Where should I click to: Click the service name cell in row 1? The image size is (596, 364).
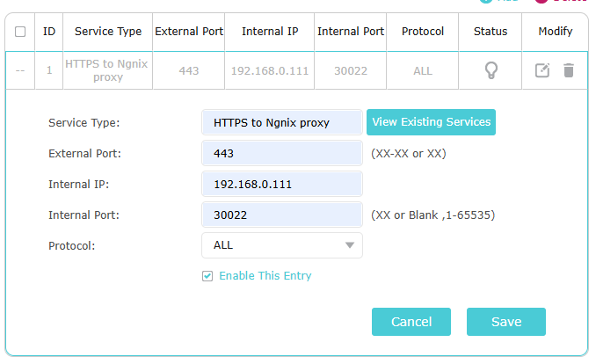[x=108, y=70]
